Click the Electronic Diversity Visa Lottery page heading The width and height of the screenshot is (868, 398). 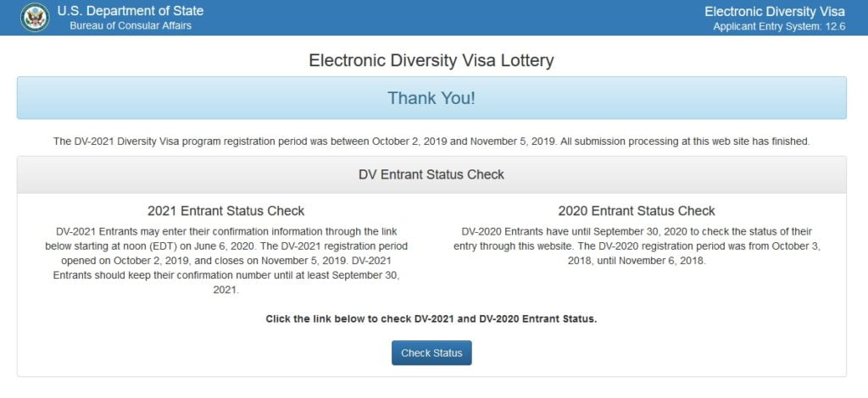pos(431,60)
